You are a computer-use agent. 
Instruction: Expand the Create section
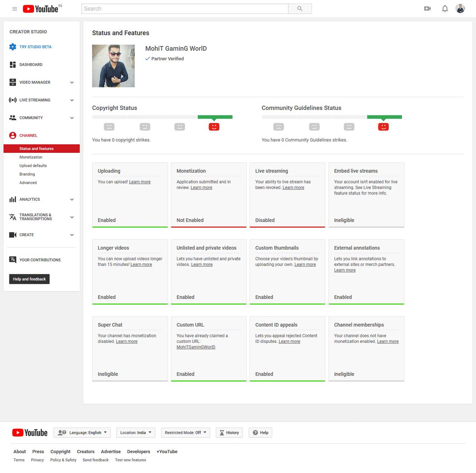72,235
